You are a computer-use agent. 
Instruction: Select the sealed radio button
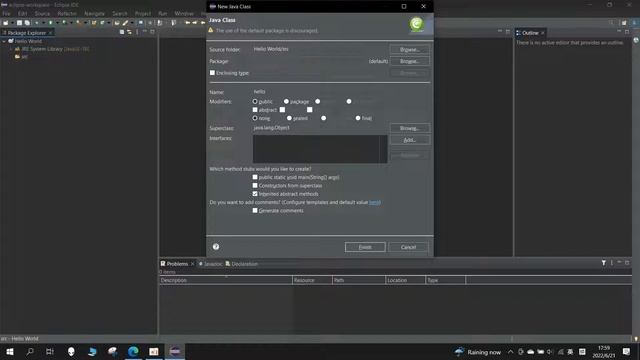pos(289,118)
